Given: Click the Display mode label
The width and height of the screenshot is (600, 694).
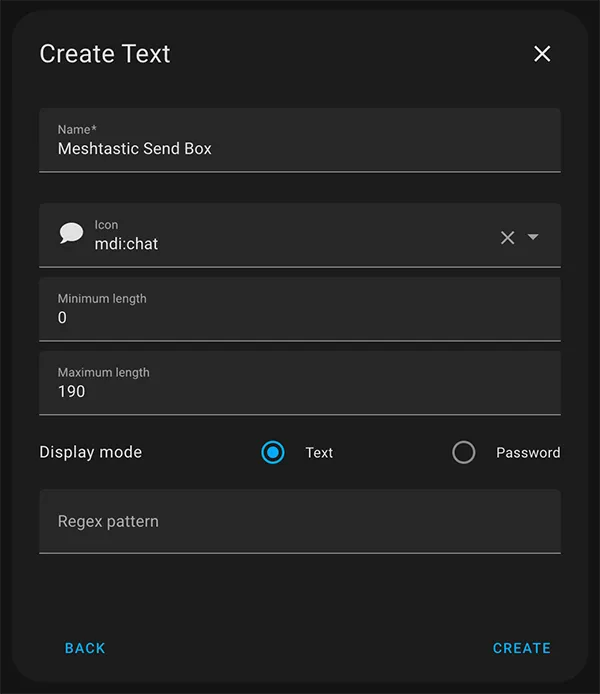Looking at the screenshot, I should tap(91, 452).
